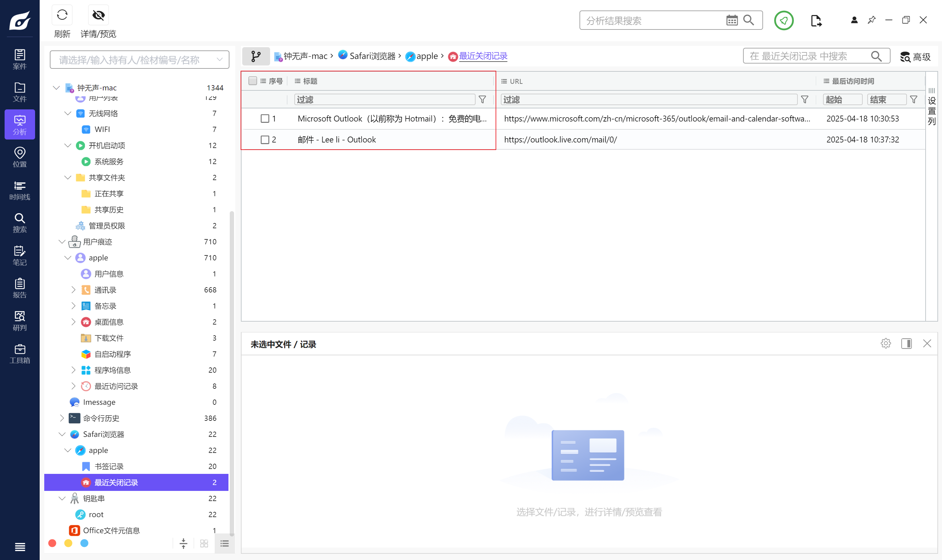Open calendar icon in analysis search box
This screenshot has height=560, width=942.
pyautogui.click(x=732, y=20)
